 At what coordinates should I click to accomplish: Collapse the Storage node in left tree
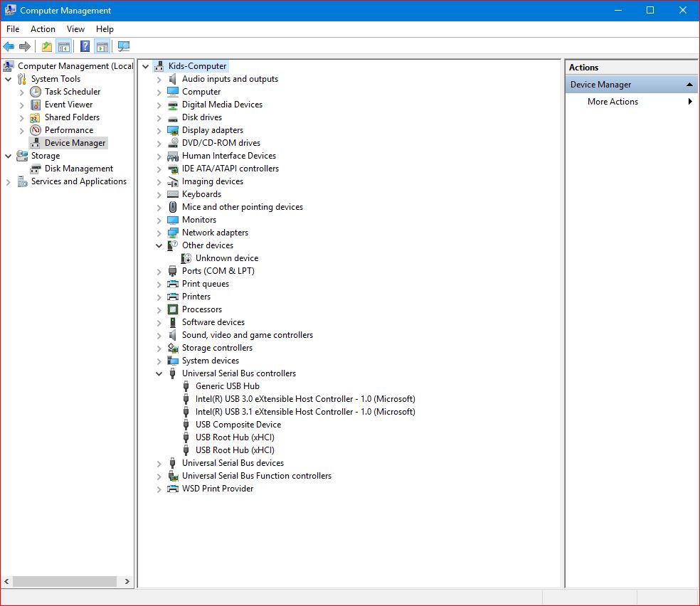(x=8, y=156)
